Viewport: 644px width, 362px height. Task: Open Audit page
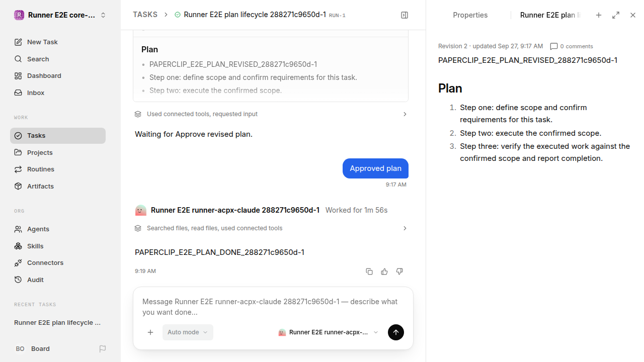pyautogui.click(x=58, y=280)
